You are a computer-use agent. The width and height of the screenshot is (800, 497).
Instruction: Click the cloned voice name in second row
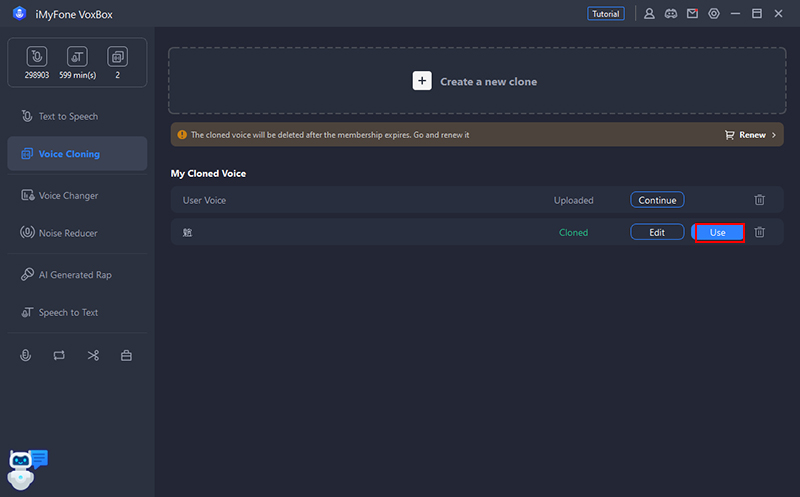coord(187,233)
